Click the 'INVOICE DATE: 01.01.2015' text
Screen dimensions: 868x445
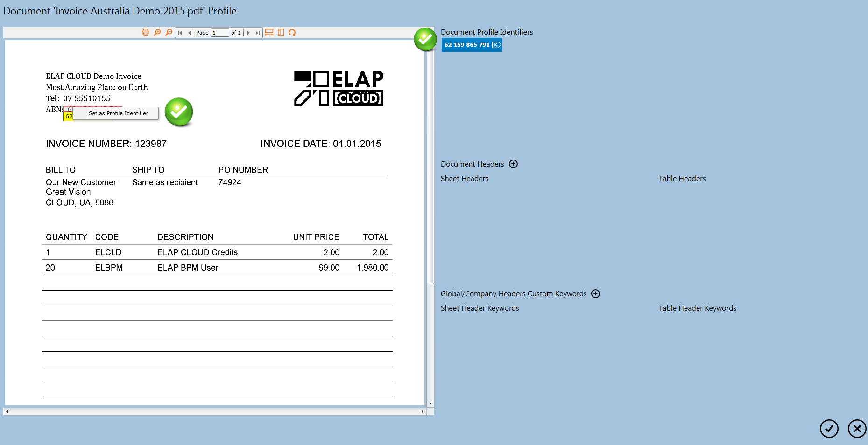(x=321, y=144)
